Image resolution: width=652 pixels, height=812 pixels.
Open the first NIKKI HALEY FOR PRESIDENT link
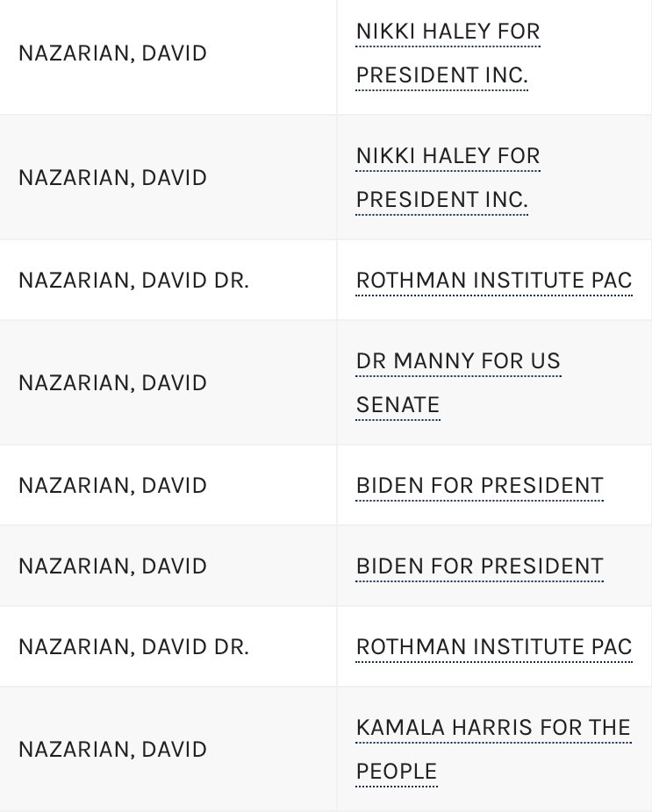click(448, 33)
